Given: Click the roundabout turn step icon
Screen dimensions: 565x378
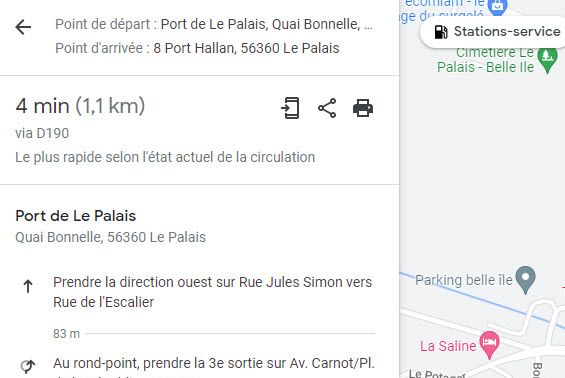Looking at the screenshot, I should tap(28, 366).
